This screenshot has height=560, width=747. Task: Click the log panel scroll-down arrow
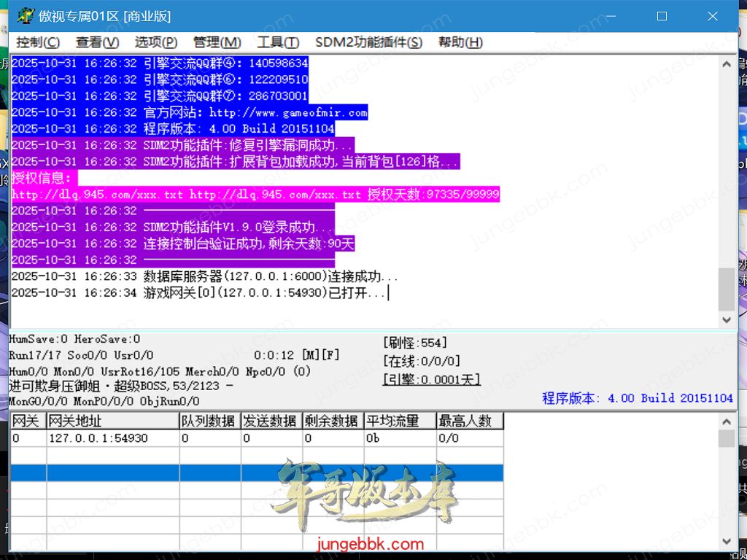(727, 319)
